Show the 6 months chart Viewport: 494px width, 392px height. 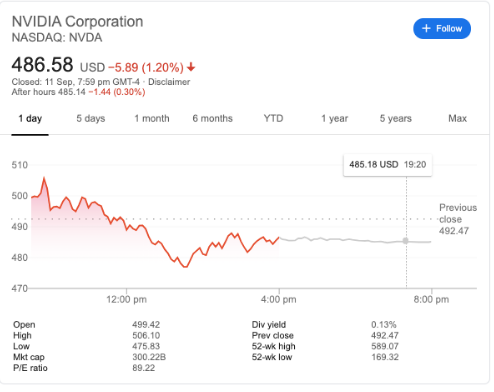213,119
